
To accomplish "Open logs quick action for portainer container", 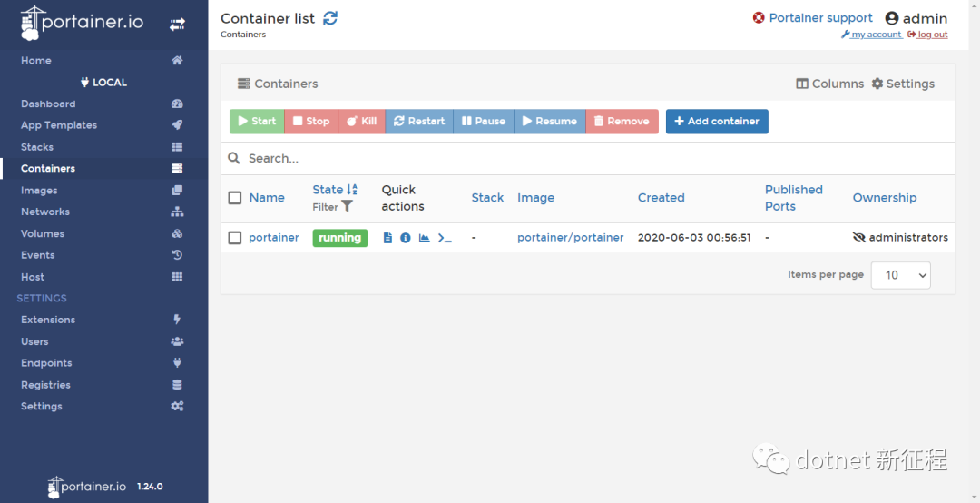I will (387, 238).
